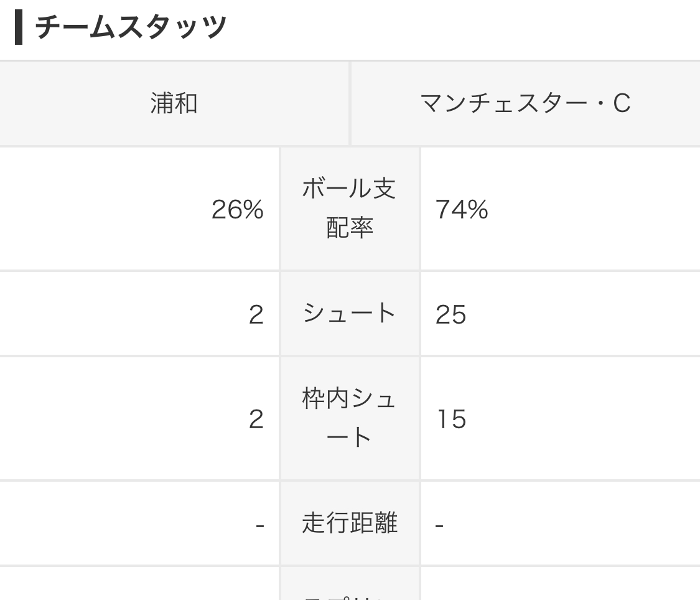Click the 配率 second line of possession label
The height and width of the screenshot is (600, 700).
coord(350,228)
